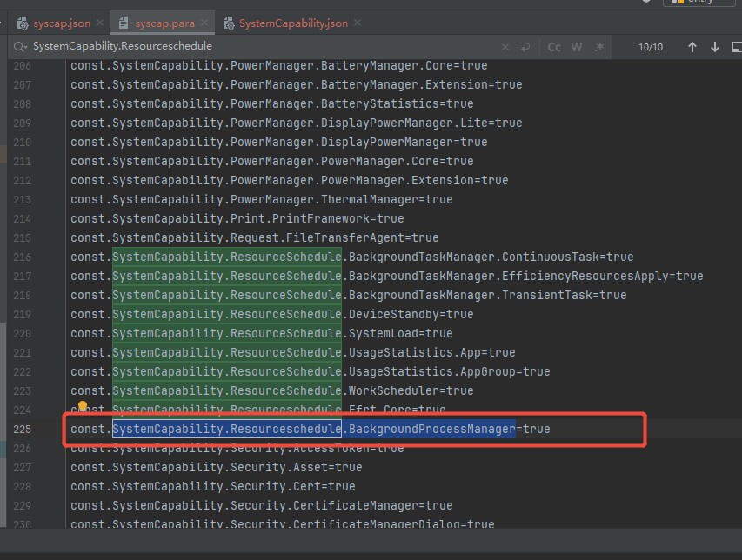Click the Security.Asset=true line

click(x=217, y=467)
